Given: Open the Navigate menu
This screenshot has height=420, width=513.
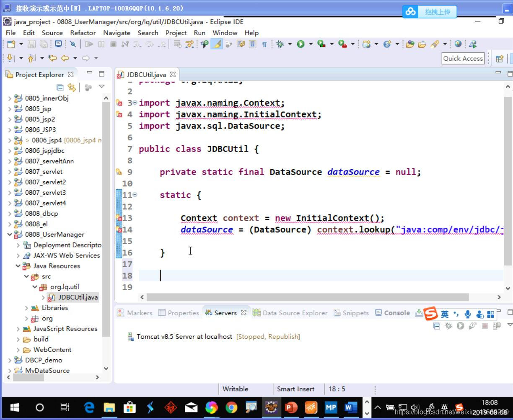Looking at the screenshot, I should pos(117,33).
